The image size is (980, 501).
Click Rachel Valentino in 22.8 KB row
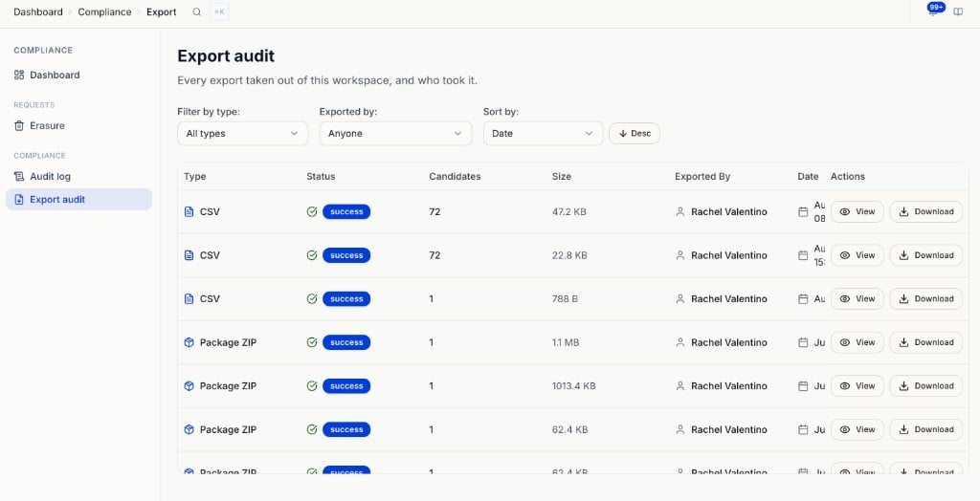[728, 255]
